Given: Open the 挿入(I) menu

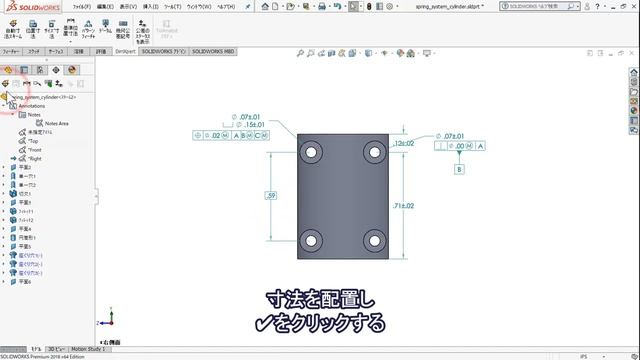Looking at the screenshot, I should coord(151,7).
